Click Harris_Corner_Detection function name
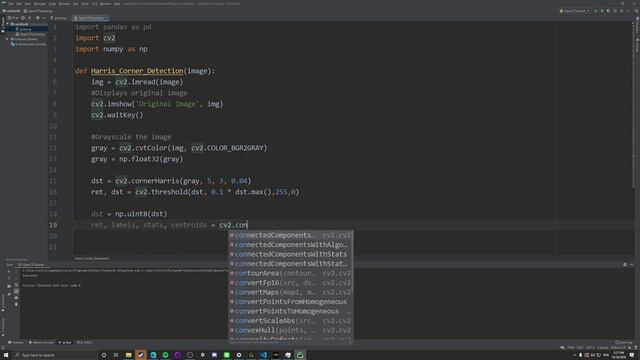 [x=137, y=71]
